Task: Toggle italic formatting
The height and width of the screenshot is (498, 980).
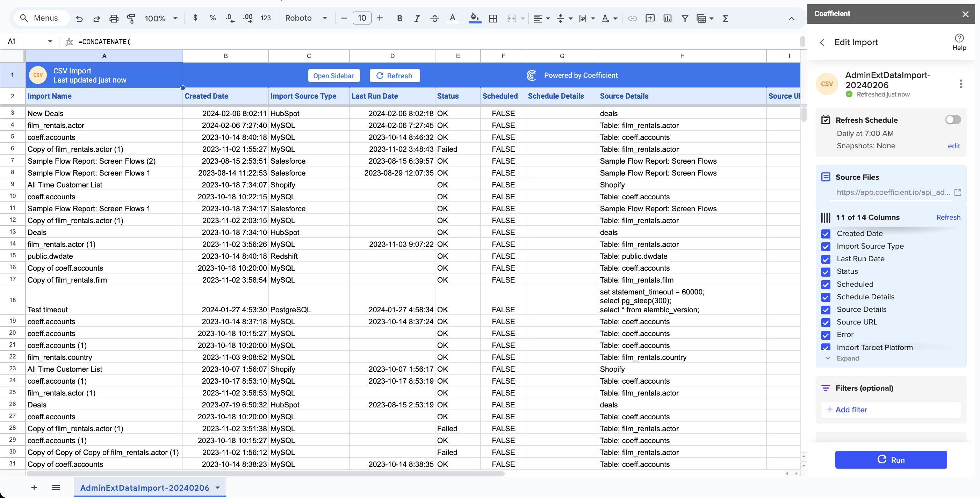Action: 417,18
